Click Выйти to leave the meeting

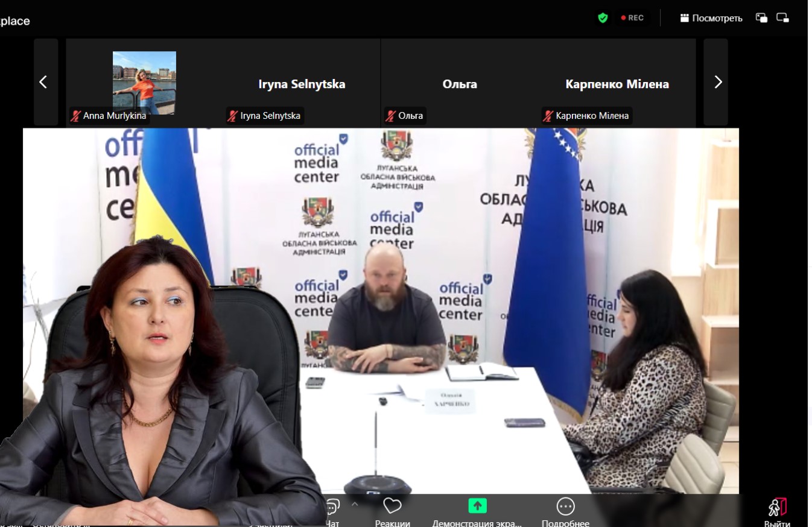point(777,513)
